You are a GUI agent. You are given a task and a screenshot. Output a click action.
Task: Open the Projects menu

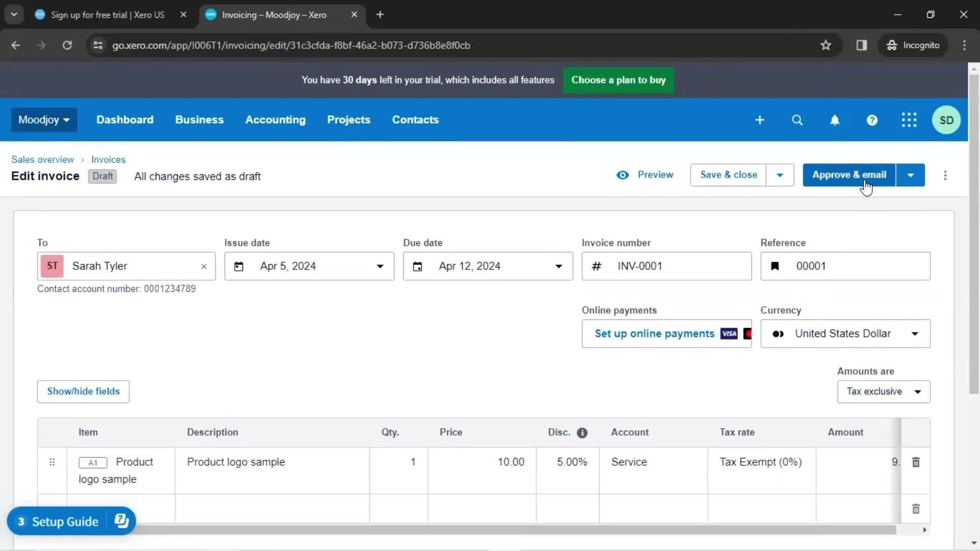(x=349, y=120)
